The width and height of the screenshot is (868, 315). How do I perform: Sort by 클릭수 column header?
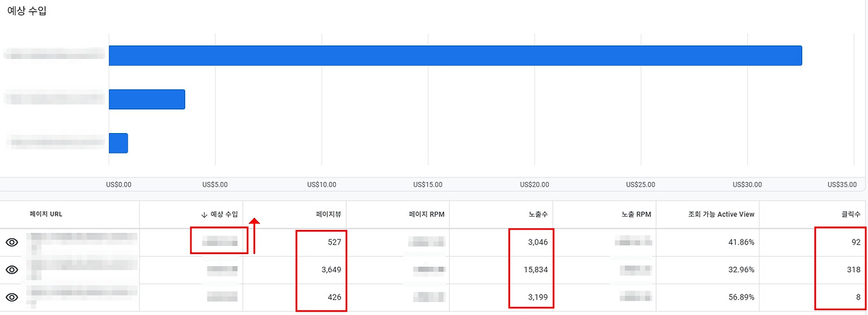[x=850, y=215]
